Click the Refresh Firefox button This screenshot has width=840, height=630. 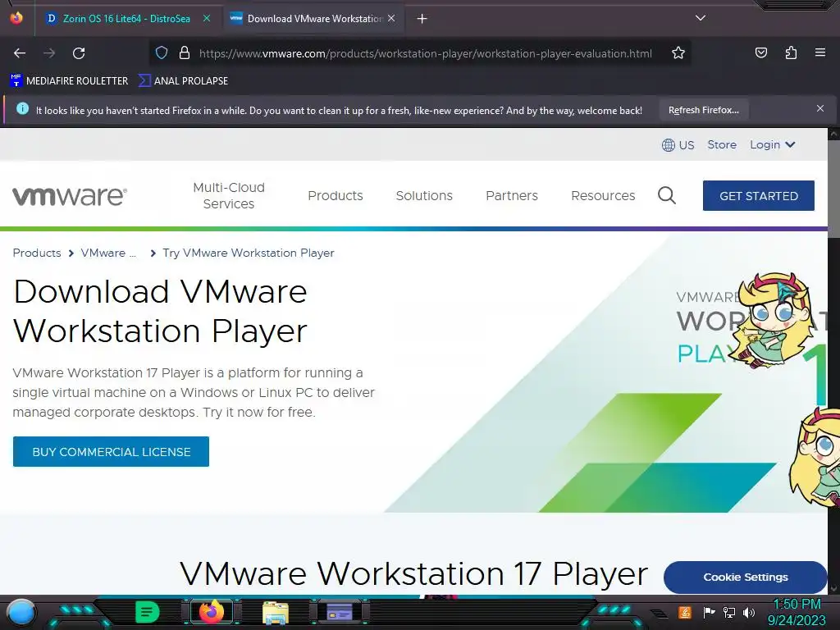[703, 111]
